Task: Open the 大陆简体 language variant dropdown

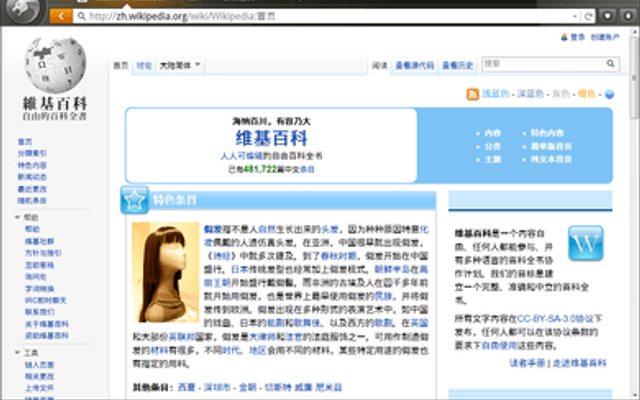Action: pos(180,65)
